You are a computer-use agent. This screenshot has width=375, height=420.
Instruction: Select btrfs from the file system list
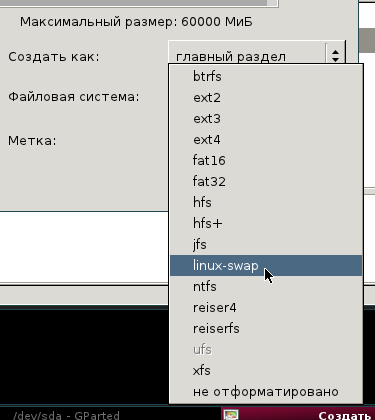(266, 76)
